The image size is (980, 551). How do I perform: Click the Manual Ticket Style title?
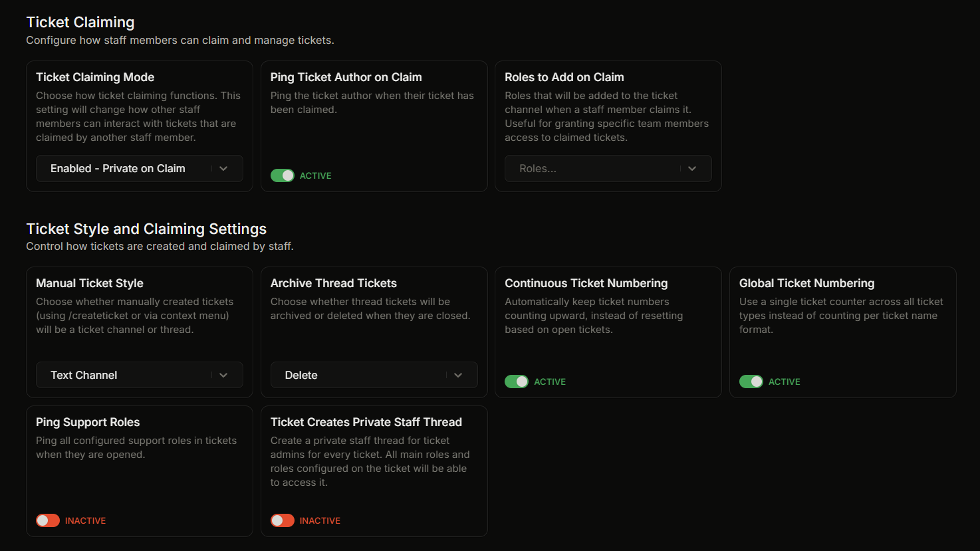(90, 283)
